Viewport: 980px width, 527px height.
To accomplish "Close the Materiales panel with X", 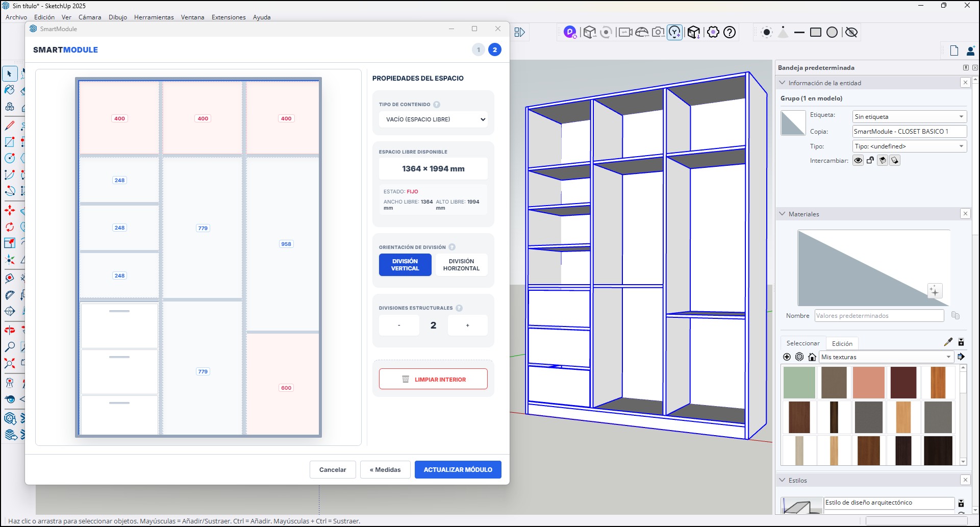I will (x=965, y=214).
